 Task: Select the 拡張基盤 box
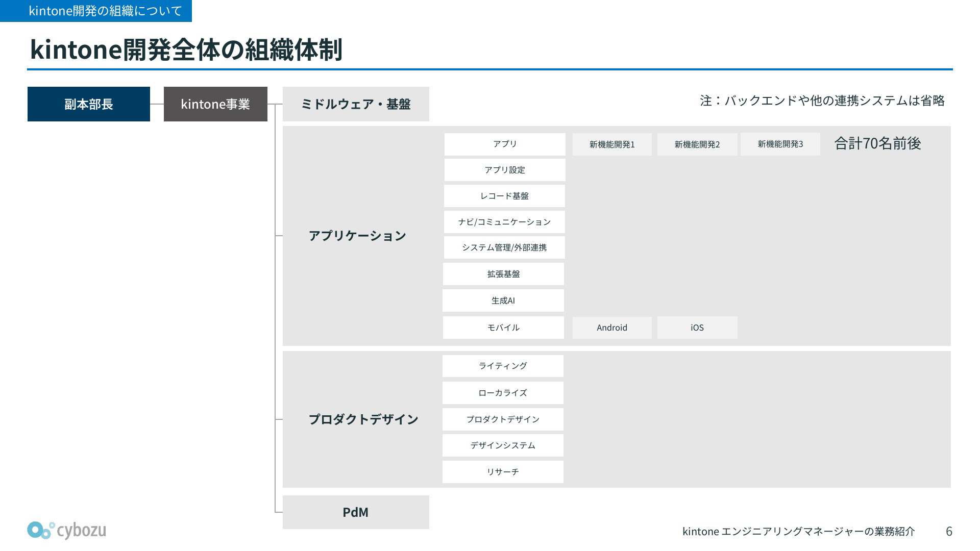[x=503, y=274]
